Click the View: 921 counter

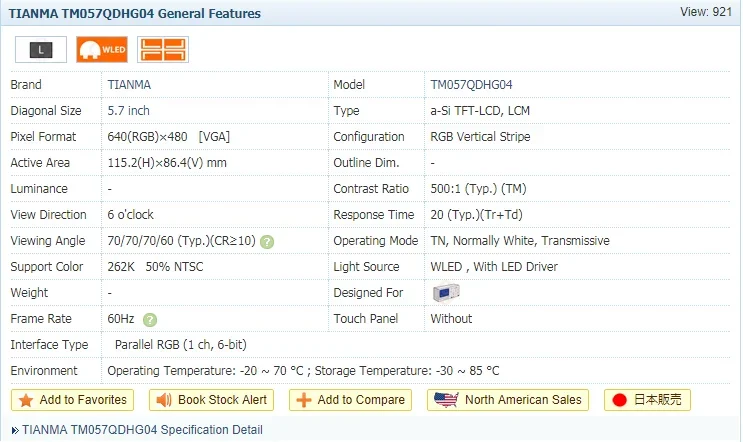(706, 12)
